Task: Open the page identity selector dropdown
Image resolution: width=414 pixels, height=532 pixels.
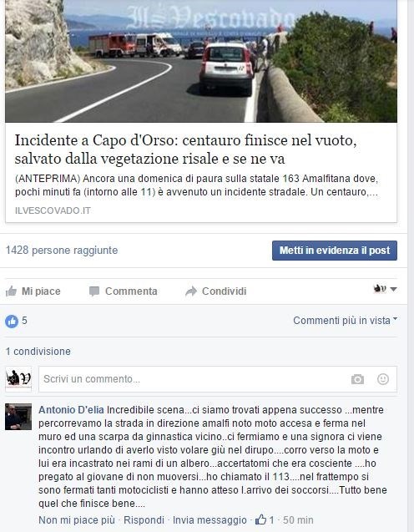Action: (385, 289)
